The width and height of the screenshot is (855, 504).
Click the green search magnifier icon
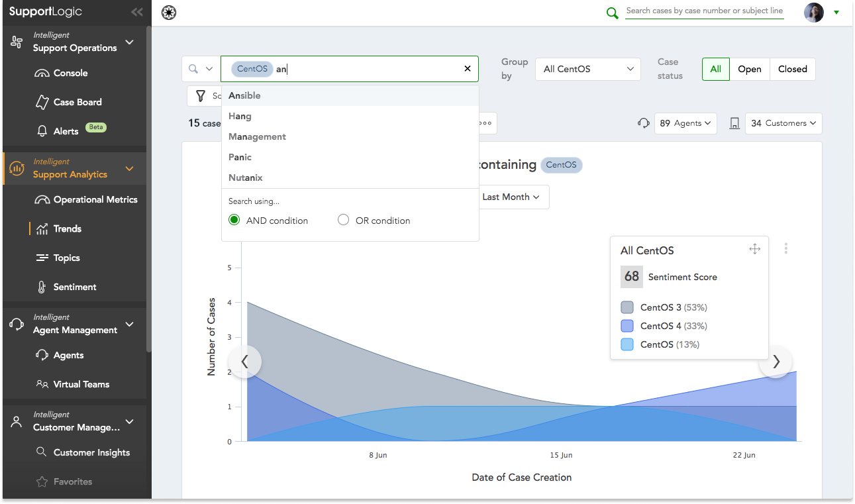613,13
